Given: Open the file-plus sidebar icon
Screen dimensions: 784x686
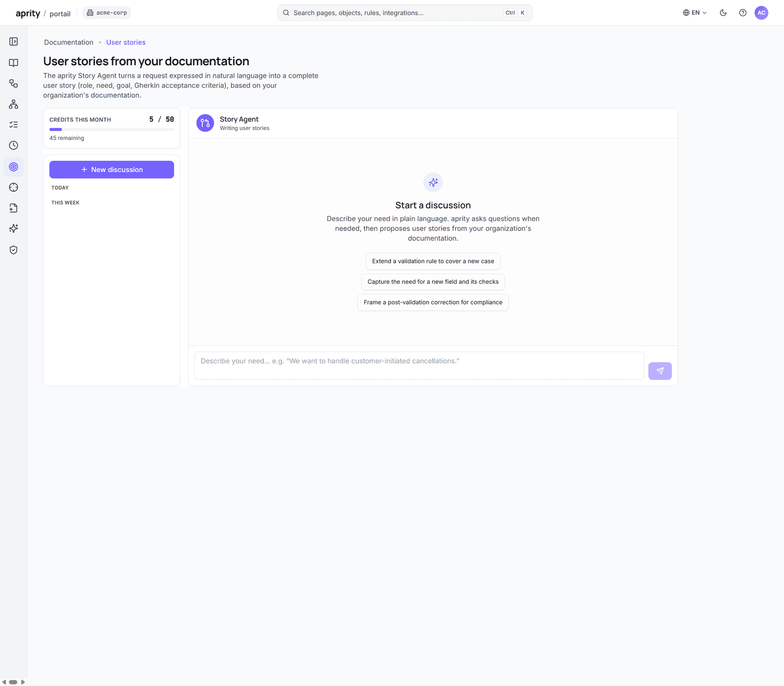Looking at the screenshot, I should pos(14,208).
